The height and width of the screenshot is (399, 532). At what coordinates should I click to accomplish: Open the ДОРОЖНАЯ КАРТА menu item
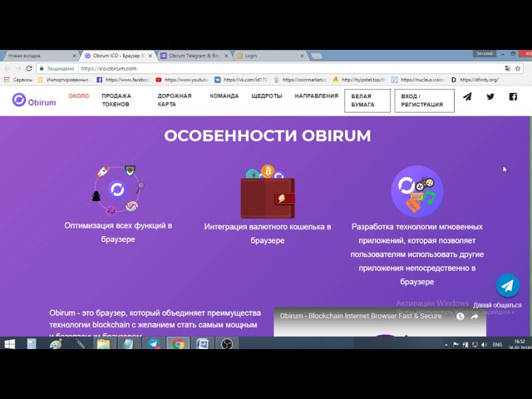pyautogui.click(x=175, y=100)
